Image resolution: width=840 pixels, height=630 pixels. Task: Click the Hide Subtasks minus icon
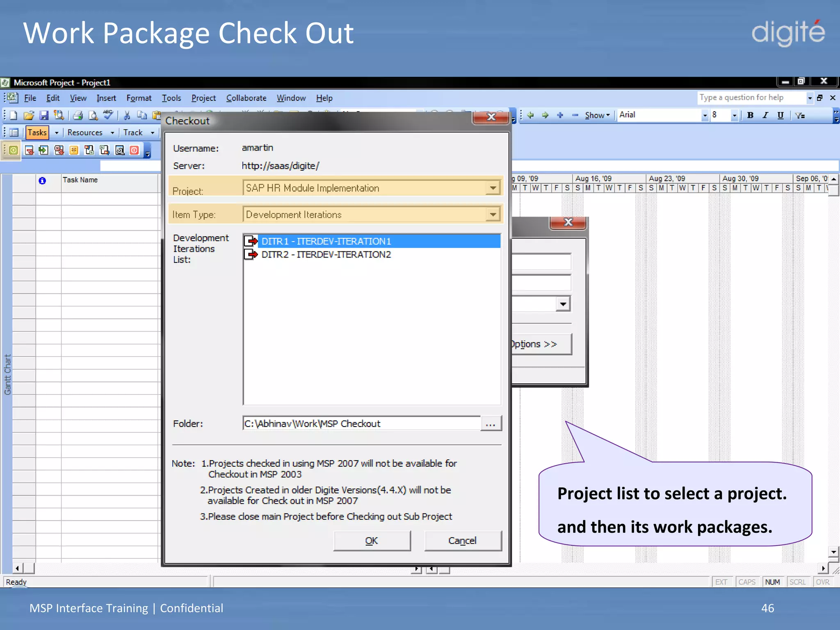coord(575,115)
